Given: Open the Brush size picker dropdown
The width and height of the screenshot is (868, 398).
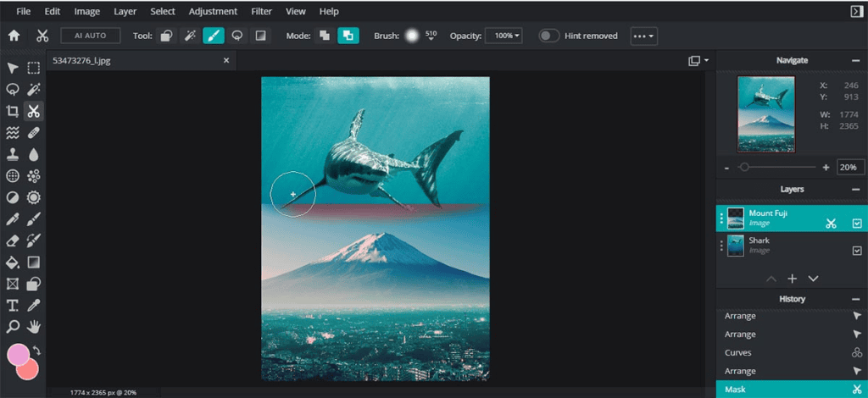Looking at the screenshot, I should [431, 36].
